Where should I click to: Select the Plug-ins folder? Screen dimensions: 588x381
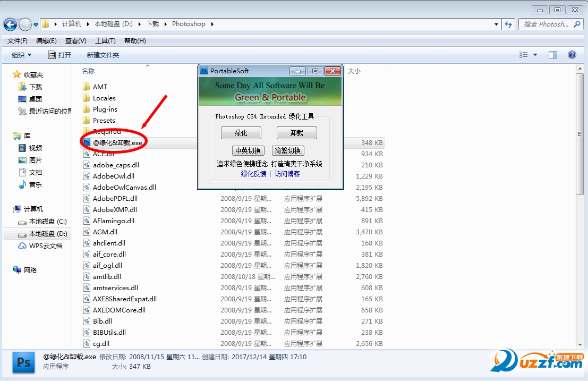point(100,109)
